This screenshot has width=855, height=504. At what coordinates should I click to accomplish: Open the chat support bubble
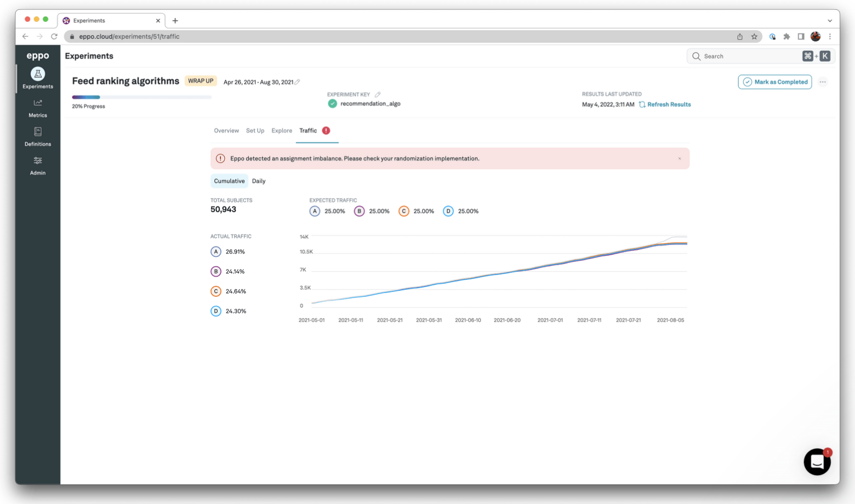[817, 462]
